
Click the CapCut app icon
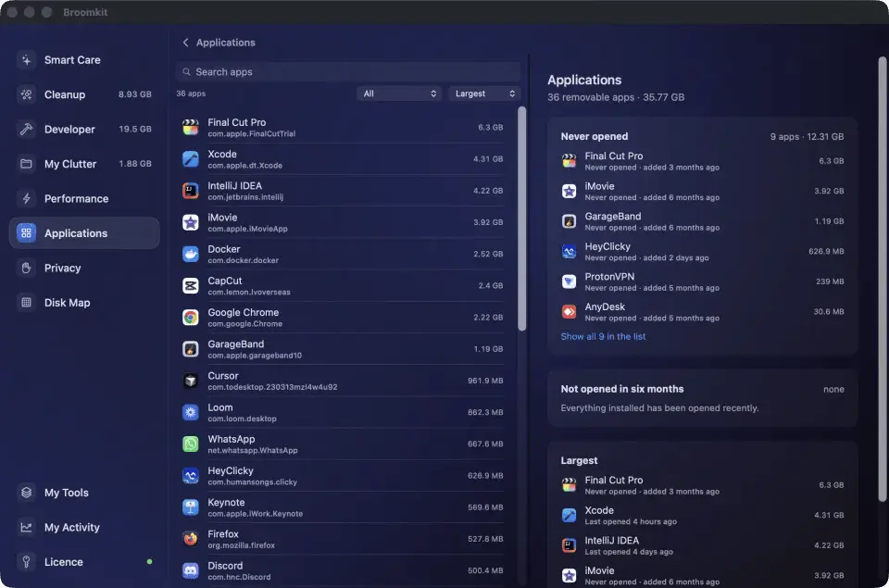[x=191, y=286]
